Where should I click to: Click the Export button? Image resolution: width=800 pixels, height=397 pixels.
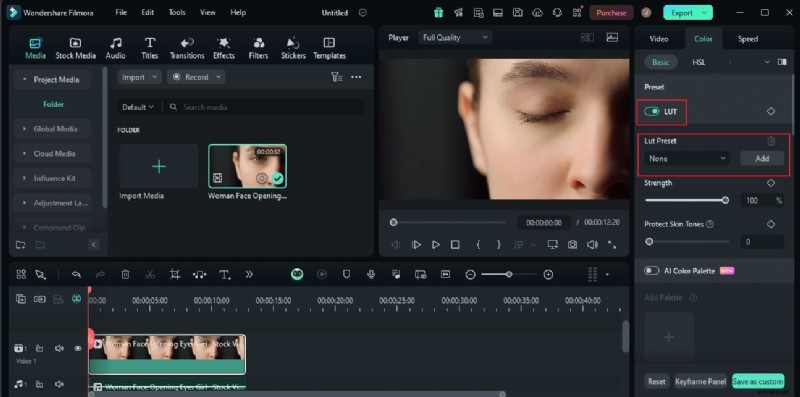pos(687,13)
